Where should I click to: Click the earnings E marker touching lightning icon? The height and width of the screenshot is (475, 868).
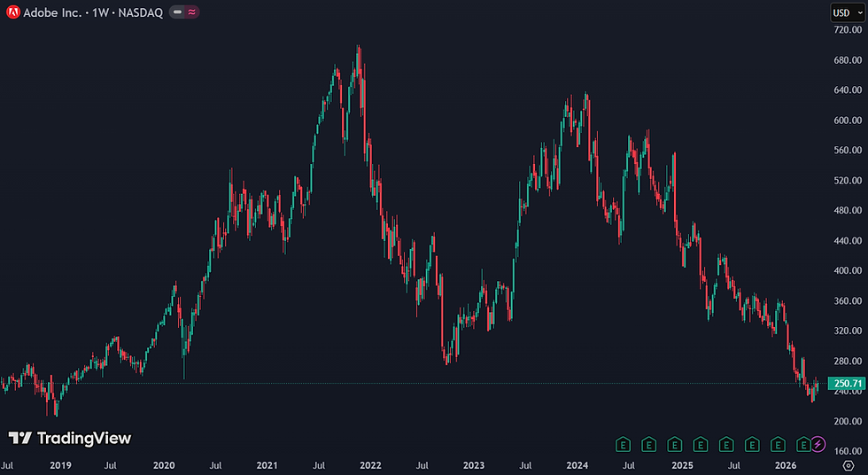click(804, 444)
